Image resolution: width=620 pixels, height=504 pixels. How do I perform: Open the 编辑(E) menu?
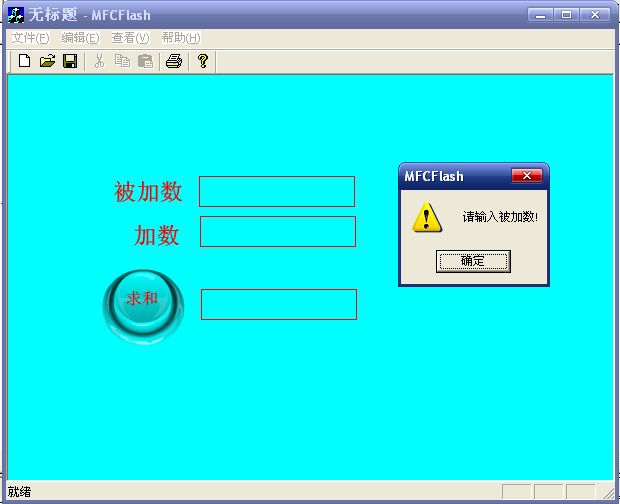(x=80, y=38)
